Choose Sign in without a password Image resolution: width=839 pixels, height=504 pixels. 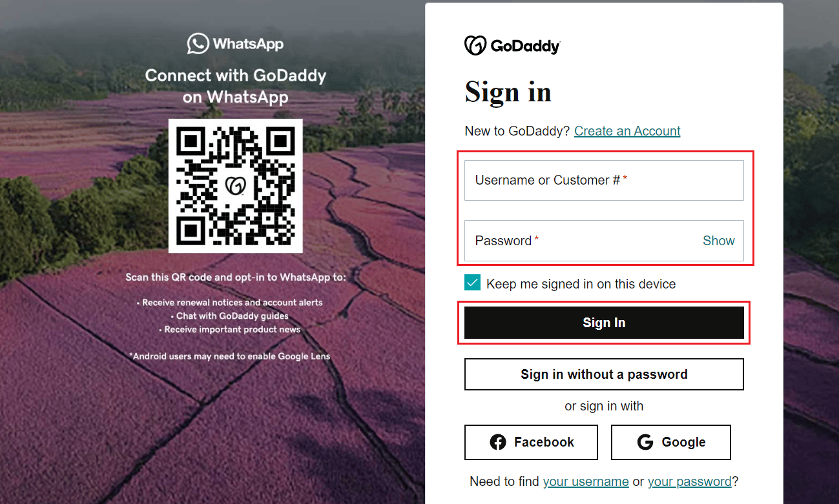604,374
